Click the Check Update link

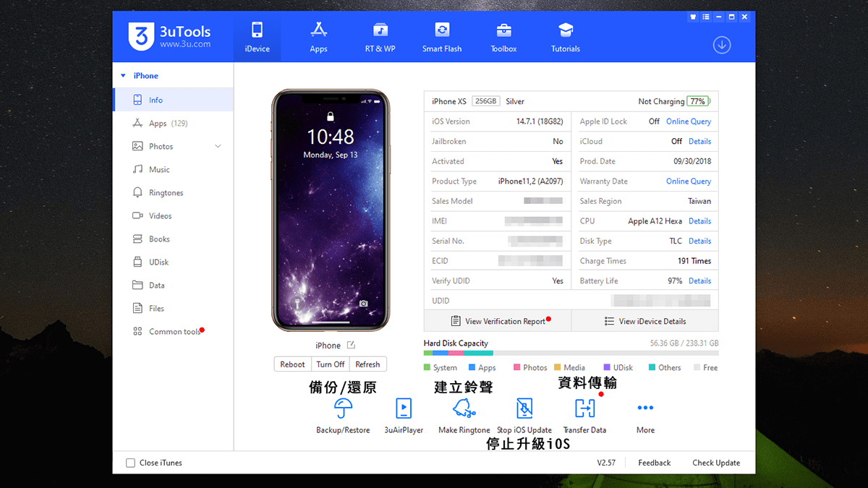point(716,463)
